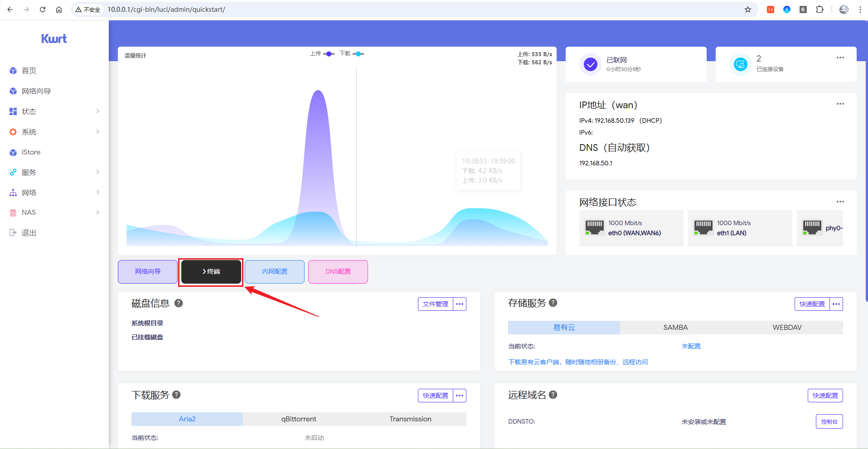Click the question mark icon next to 下载服务
This screenshot has height=449, width=868.
click(x=176, y=395)
